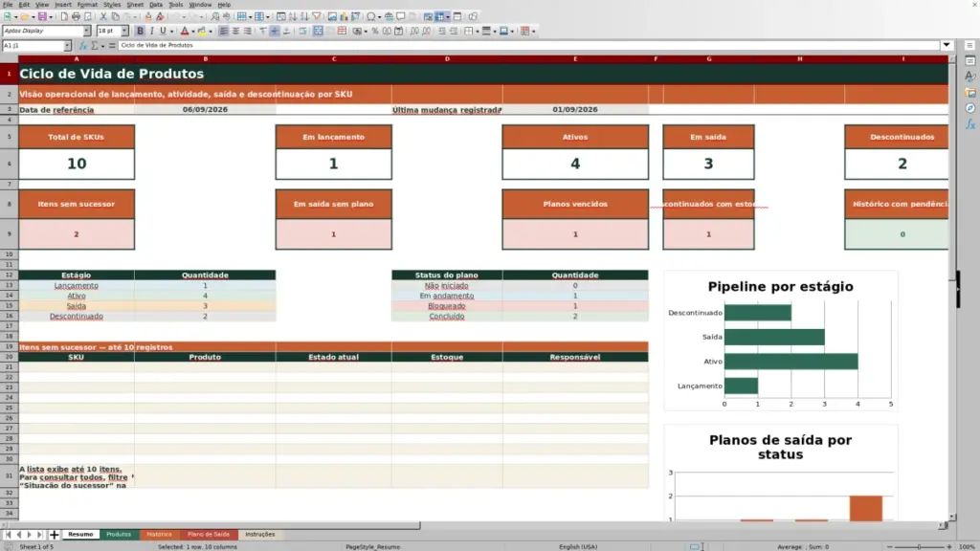Open the sidebar Functions panel icon
Image resolution: width=980 pixels, height=551 pixels.
click(x=970, y=124)
